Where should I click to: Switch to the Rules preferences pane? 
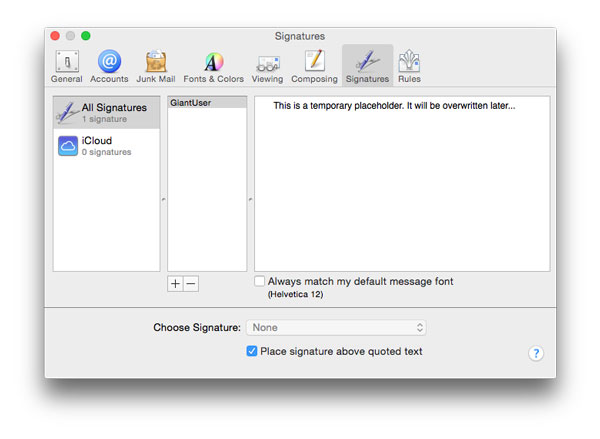coord(409,65)
